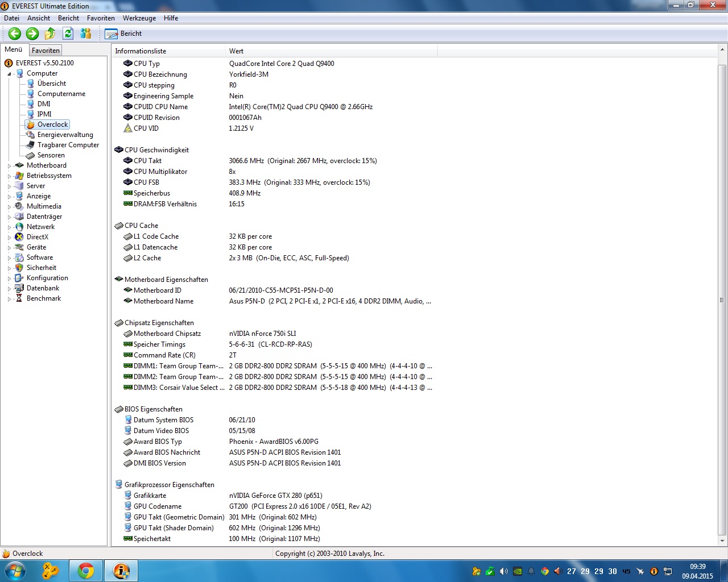Open Google Chrome from the taskbar
This screenshot has height=582, width=728.
coord(86,571)
